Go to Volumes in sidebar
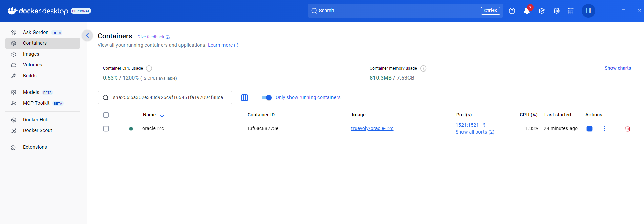This screenshot has height=224, width=644. point(43,65)
